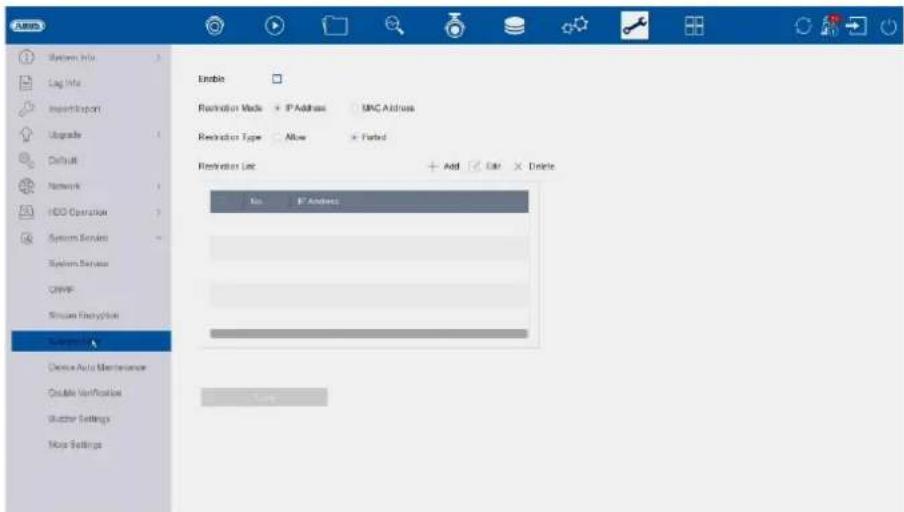Open Import/Export in the sidebar

[74, 109]
